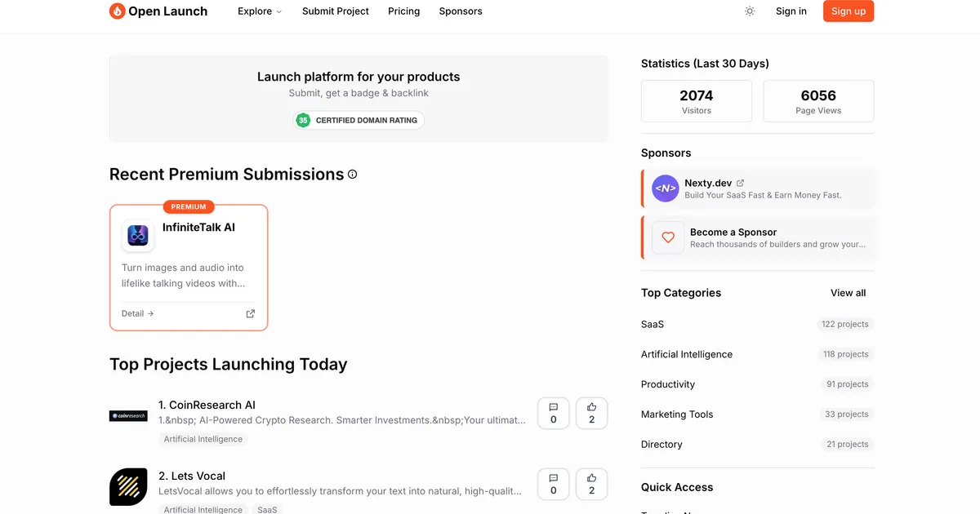Viewport: 980px width, 514px height.
Task: Click the Become a Sponsor heart icon
Action: tap(668, 237)
